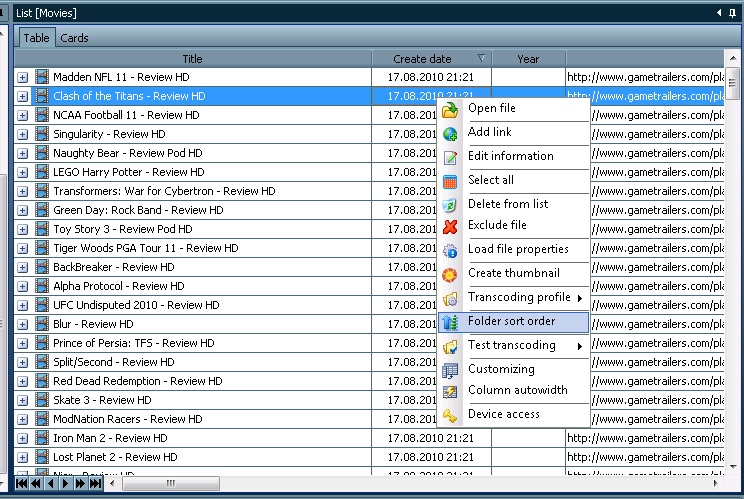Jump to first record navigation button
This screenshot has height=499, width=744.
click(x=22, y=484)
